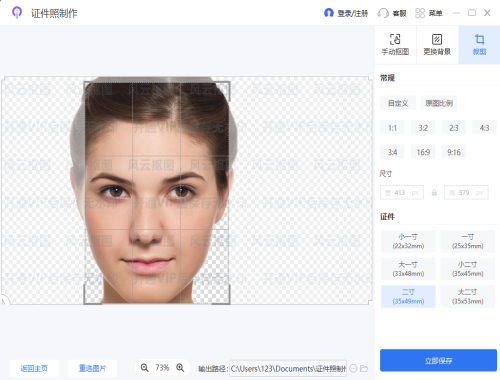This screenshot has width=500, height=380.
Task: Open the output folder icon
Action: coord(364,368)
